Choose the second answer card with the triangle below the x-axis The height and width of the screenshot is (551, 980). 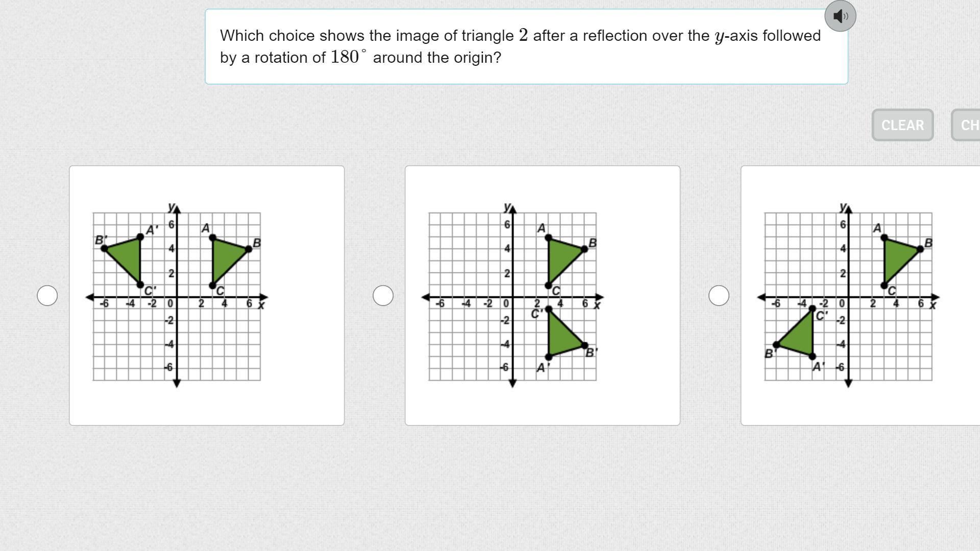click(x=543, y=295)
